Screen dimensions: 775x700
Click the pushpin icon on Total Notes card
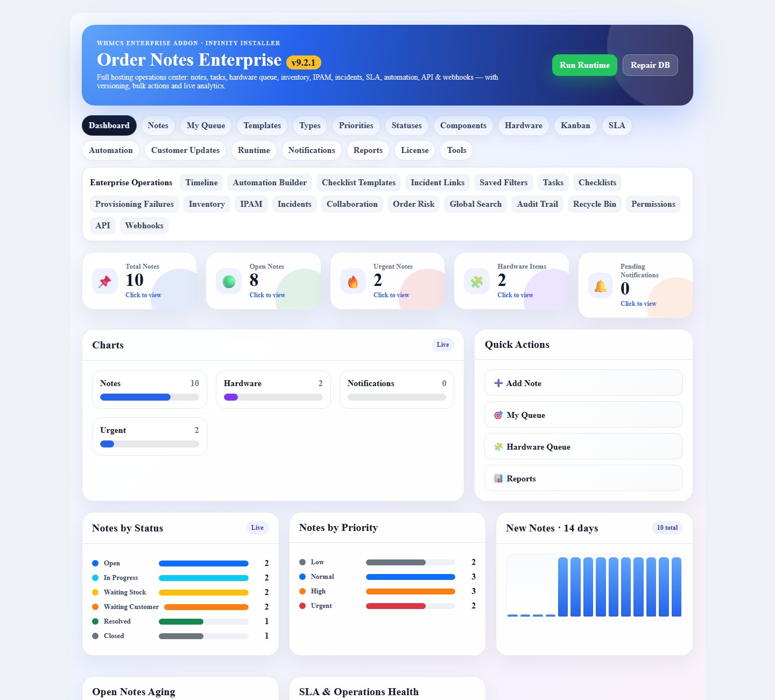105,281
